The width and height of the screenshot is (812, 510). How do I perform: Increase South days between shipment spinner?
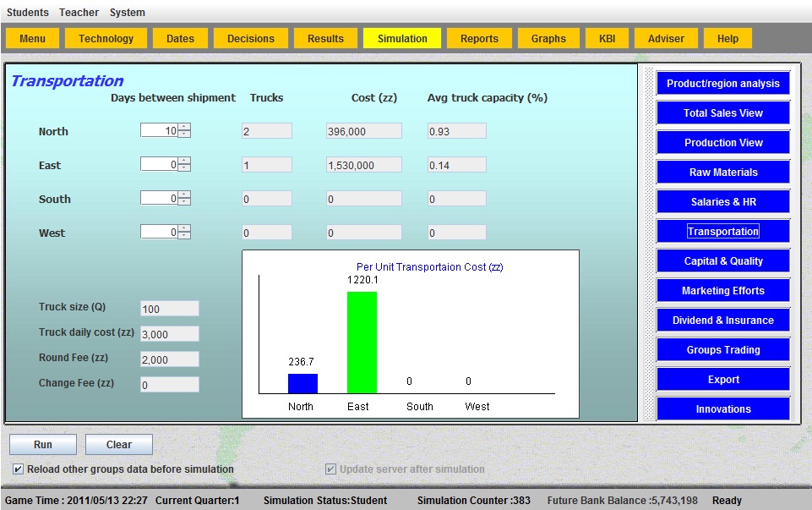pyautogui.click(x=184, y=195)
